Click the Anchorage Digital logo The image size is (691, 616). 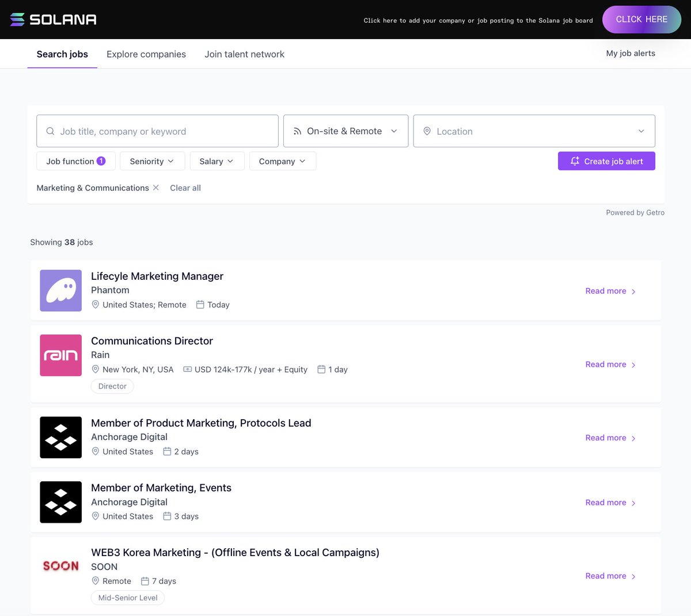coord(60,437)
